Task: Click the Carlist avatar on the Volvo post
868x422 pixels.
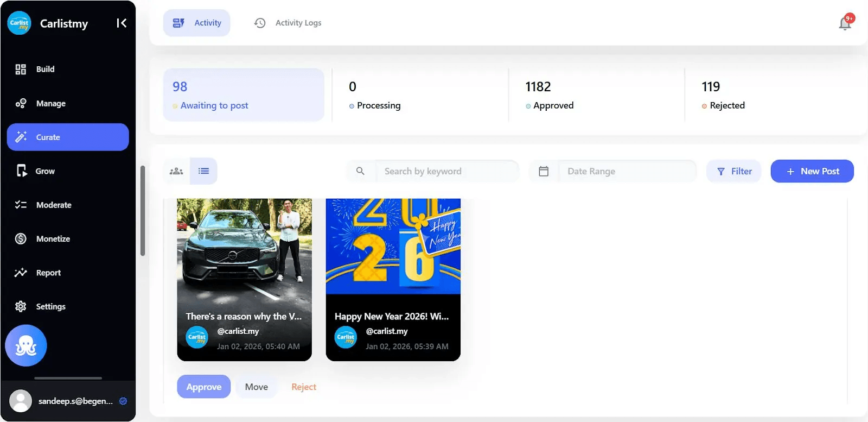Action: point(197,337)
